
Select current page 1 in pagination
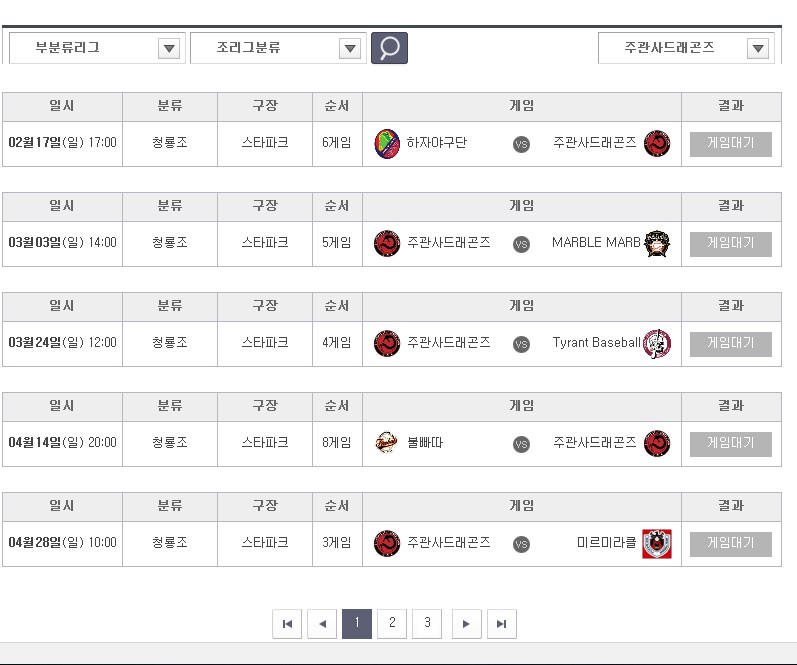pos(357,623)
